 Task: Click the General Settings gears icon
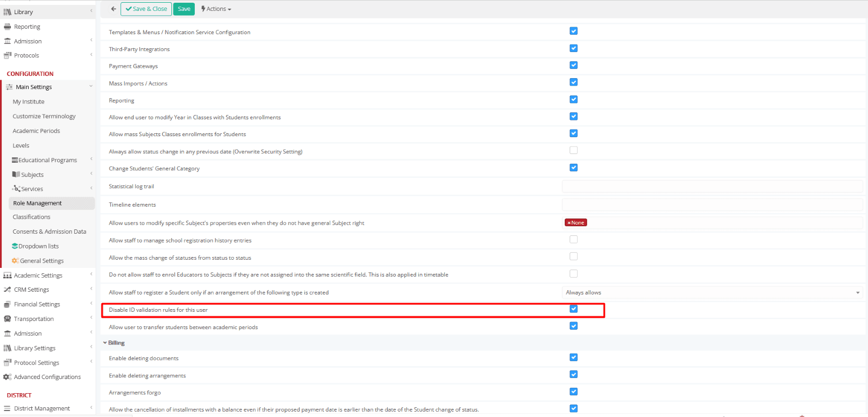[15, 261]
